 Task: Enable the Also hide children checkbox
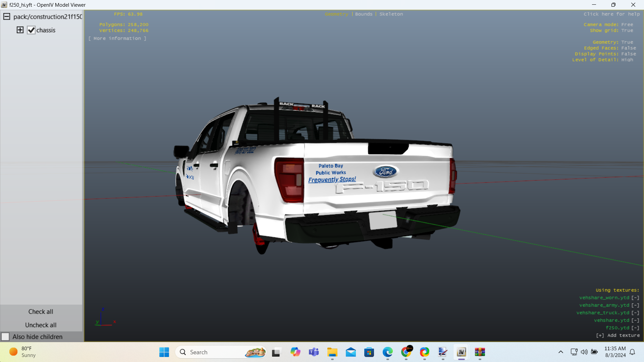[5, 337]
